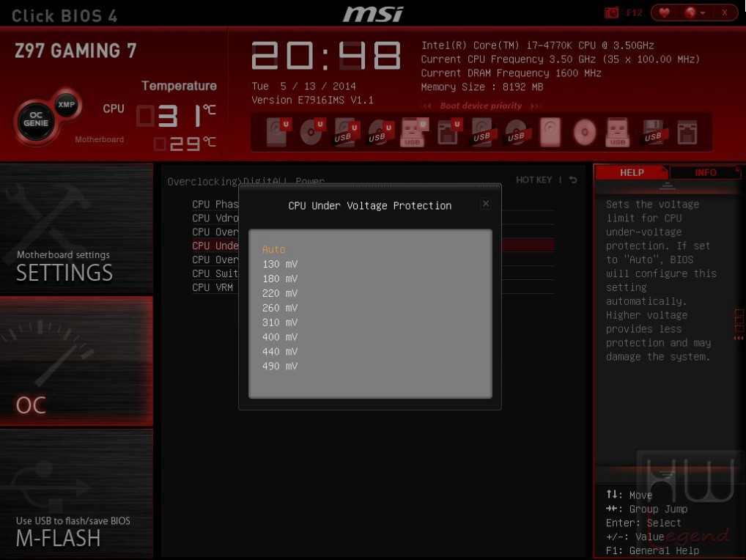
Task: Select the CPU Swit… setting row
Action: (x=215, y=273)
